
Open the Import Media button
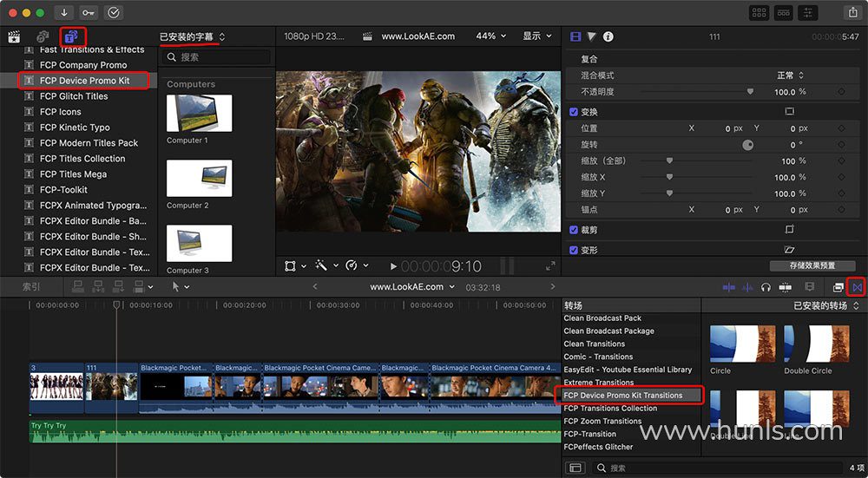tap(64, 12)
